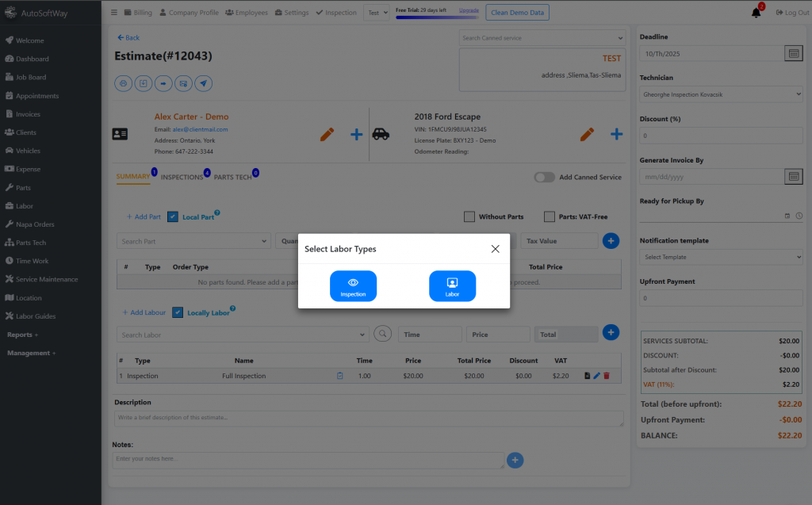812x505 pixels.
Task: Open the Search Canned service dropdown
Action: [x=542, y=38]
